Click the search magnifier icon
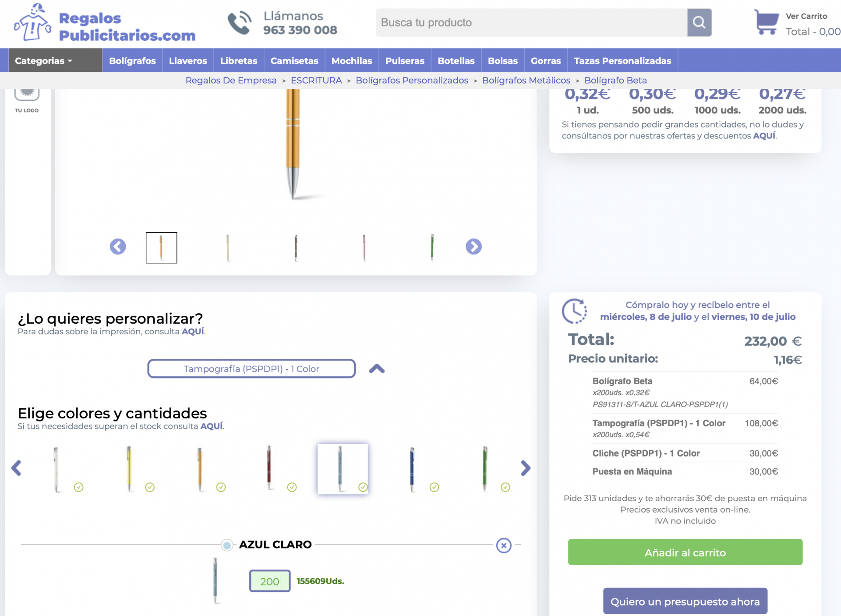This screenshot has width=841, height=616. pyautogui.click(x=699, y=22)
